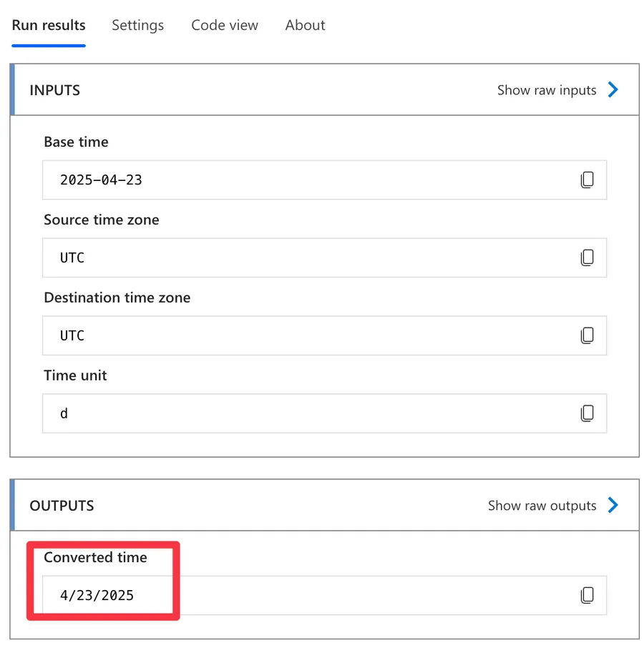Click the Show raw outputs link

(x=542, y=506)
